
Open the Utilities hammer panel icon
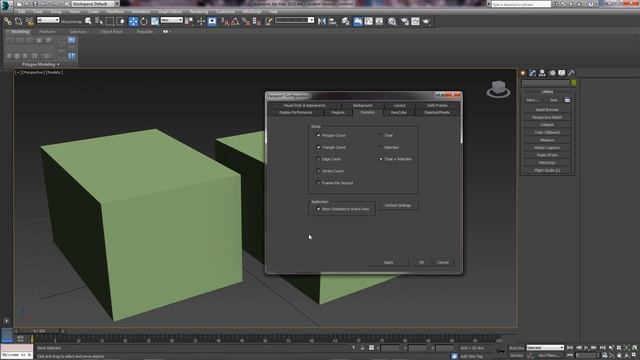pos(571,73)
